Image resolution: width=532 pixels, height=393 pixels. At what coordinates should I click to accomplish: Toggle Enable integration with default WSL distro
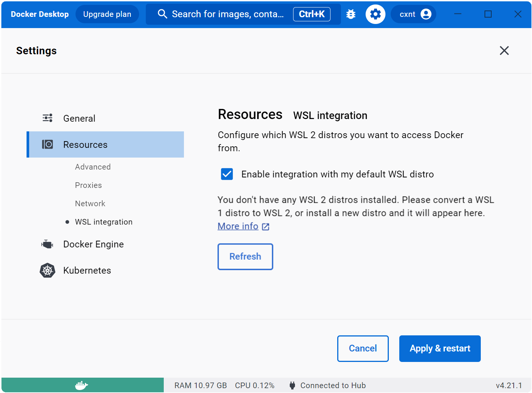(227, 174)
